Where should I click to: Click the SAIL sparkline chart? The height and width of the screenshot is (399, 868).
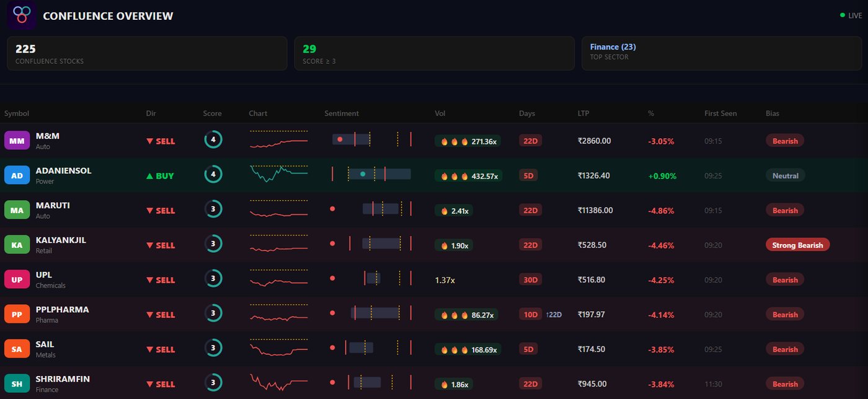coord(279,348)
